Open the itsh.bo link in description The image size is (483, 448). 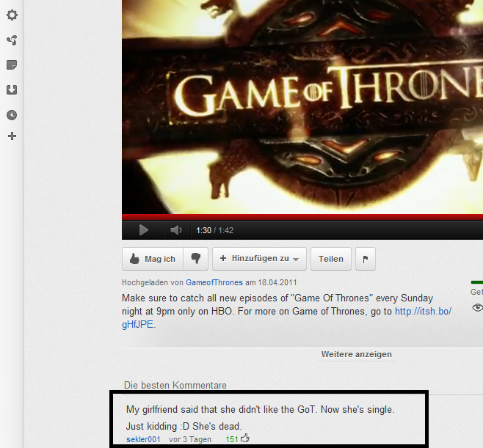(x=423, y=312)
